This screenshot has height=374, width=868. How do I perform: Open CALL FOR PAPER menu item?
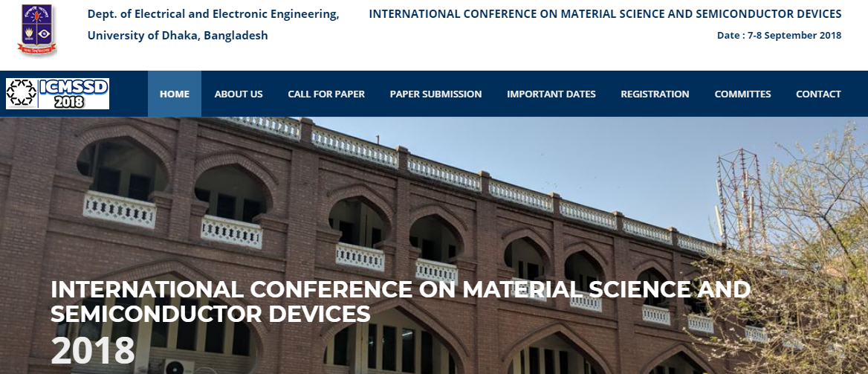[x=326, y=94]
